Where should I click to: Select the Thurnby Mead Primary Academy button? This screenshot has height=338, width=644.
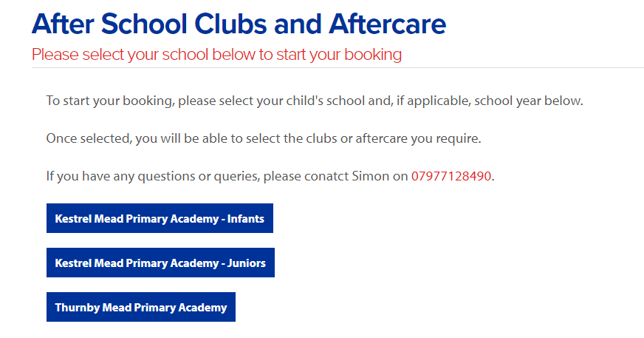141,307
